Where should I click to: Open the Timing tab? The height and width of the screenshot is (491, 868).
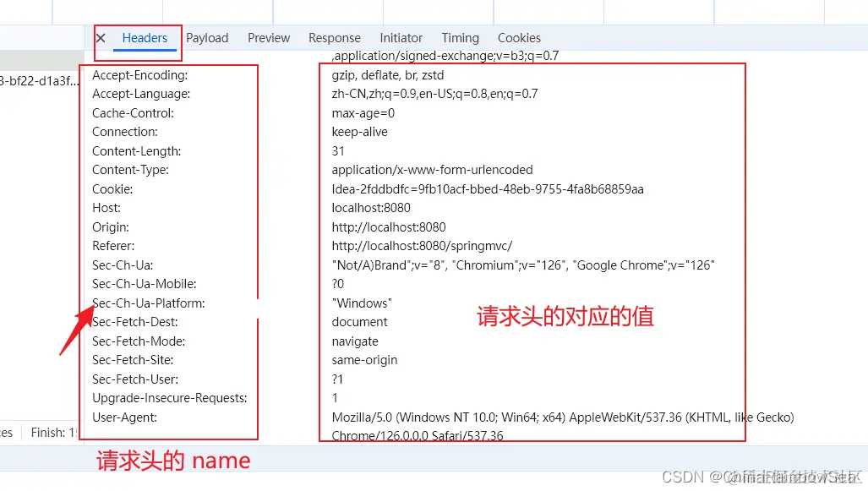click(460, 38)
